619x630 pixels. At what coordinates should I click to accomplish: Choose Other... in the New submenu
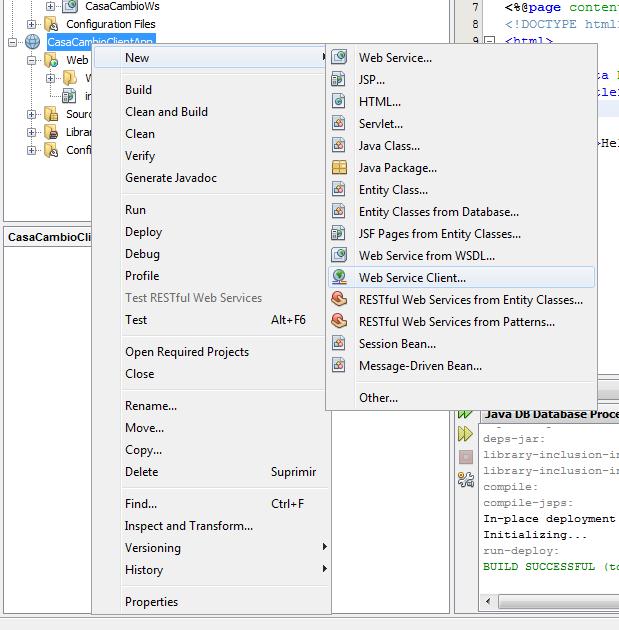(378, 398)
